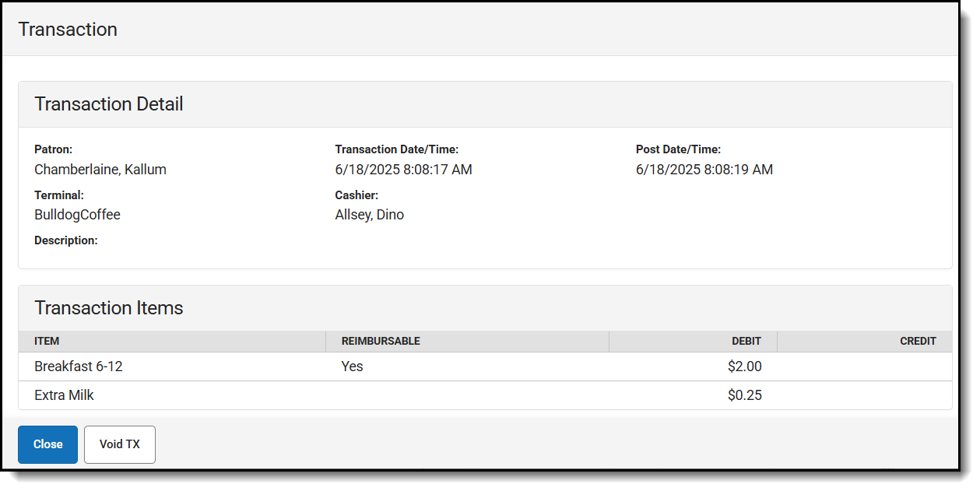Click the Transaction Detail section header
Image resolution: width=980 pixels, height=491 pixels.
109,104
